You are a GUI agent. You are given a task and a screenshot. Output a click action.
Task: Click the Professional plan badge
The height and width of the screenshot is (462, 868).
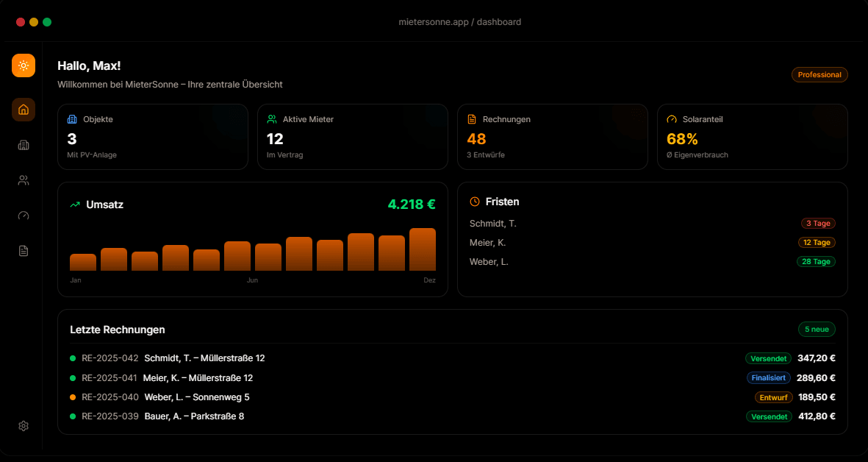(x=819, y=74)
